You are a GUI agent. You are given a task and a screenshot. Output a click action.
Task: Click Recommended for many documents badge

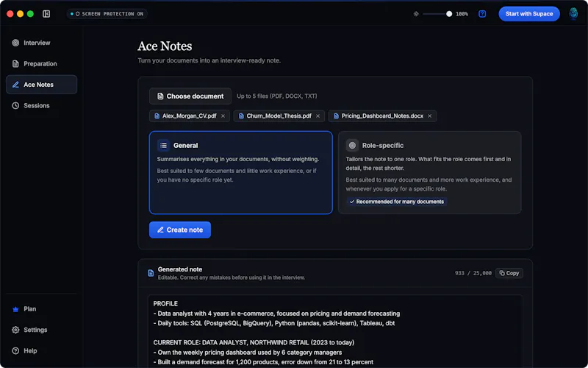[x=396, y=202]
